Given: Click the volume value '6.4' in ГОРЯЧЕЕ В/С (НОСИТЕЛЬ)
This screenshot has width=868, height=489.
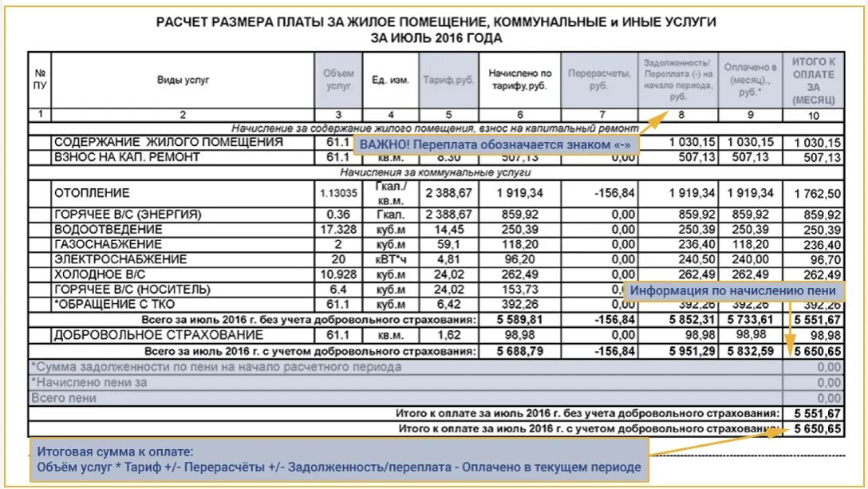Looking at the screenshot, I should [338, 290].
